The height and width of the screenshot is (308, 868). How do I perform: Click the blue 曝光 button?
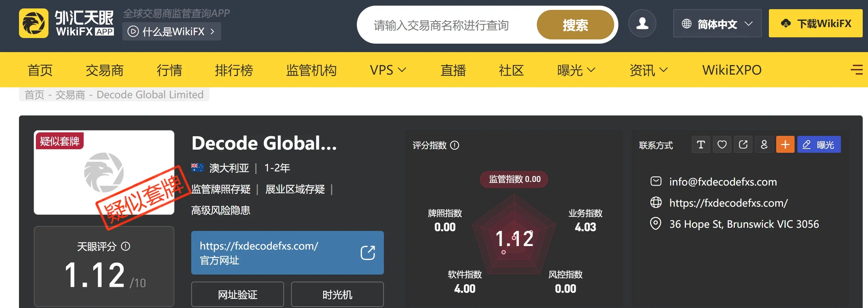click(819, 144)
